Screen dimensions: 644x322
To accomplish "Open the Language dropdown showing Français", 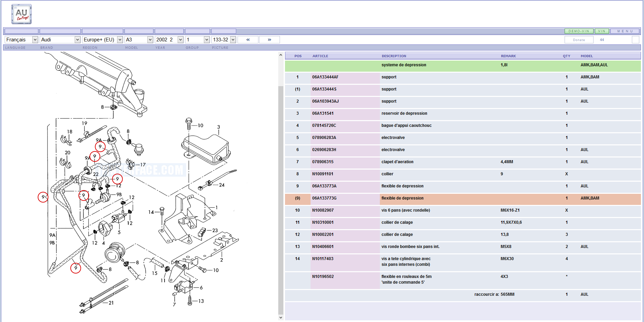I will tap(22, 40).
